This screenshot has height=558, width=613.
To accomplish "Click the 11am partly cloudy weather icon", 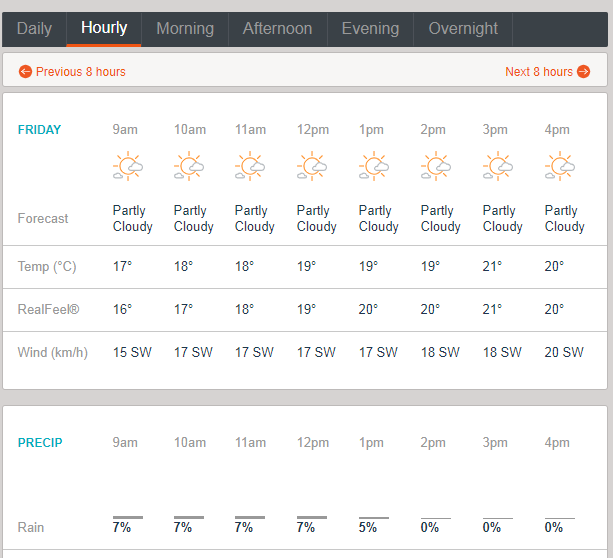I will 251,166.
